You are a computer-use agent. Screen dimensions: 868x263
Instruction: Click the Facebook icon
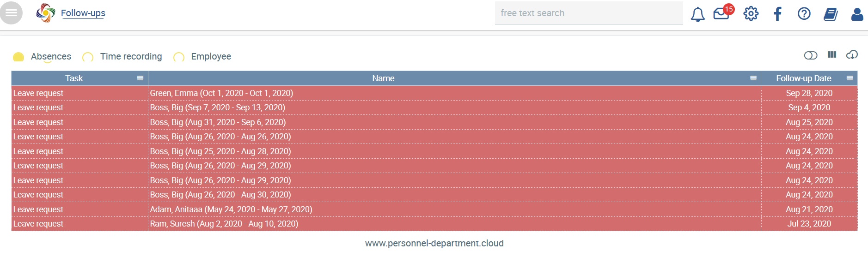[777, 14]
